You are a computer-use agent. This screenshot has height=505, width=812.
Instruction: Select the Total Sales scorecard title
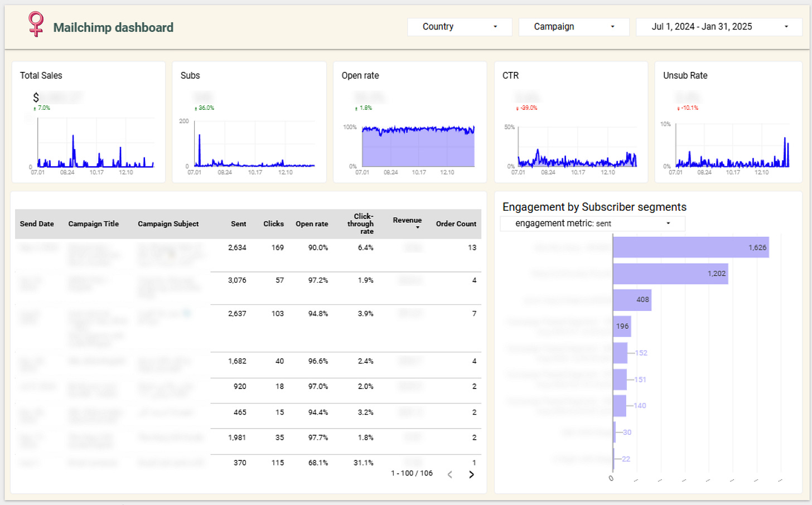(x=41, y=76)
